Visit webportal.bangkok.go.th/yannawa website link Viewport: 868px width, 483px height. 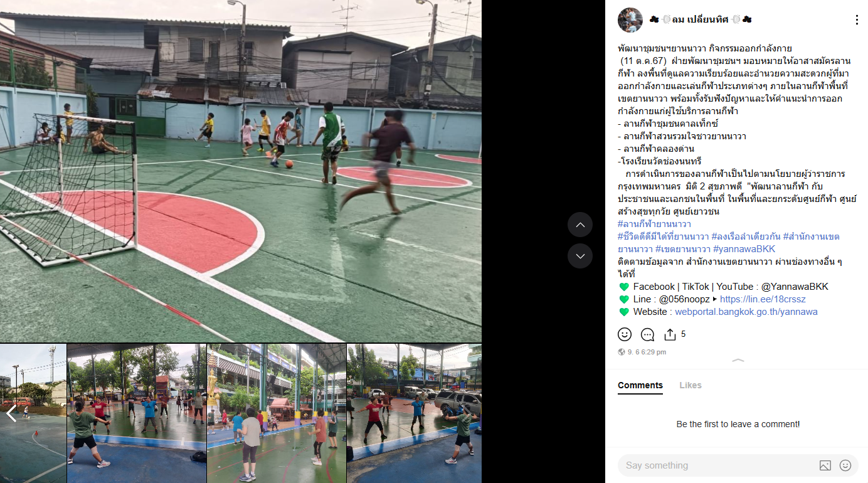(x=746, y=312)
